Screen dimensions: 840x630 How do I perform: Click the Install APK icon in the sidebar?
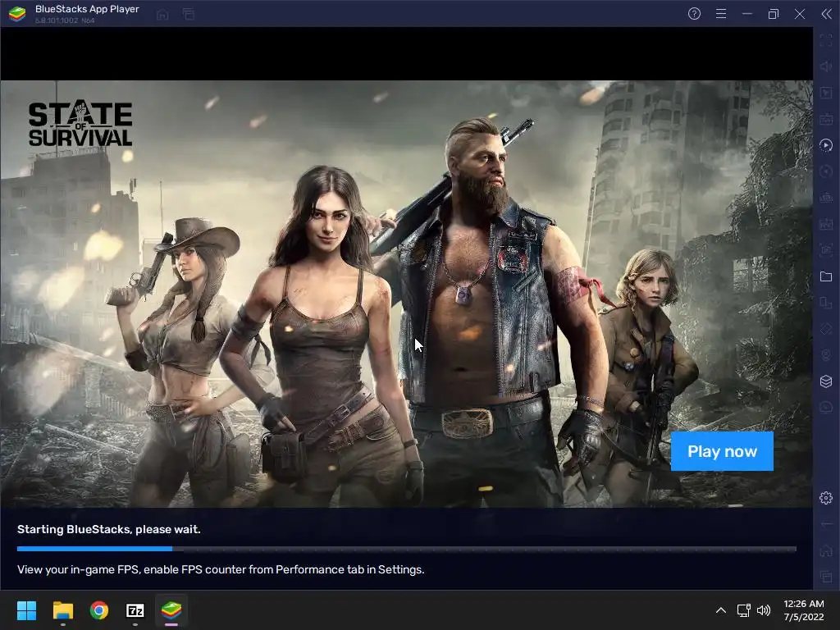(826, 224)
